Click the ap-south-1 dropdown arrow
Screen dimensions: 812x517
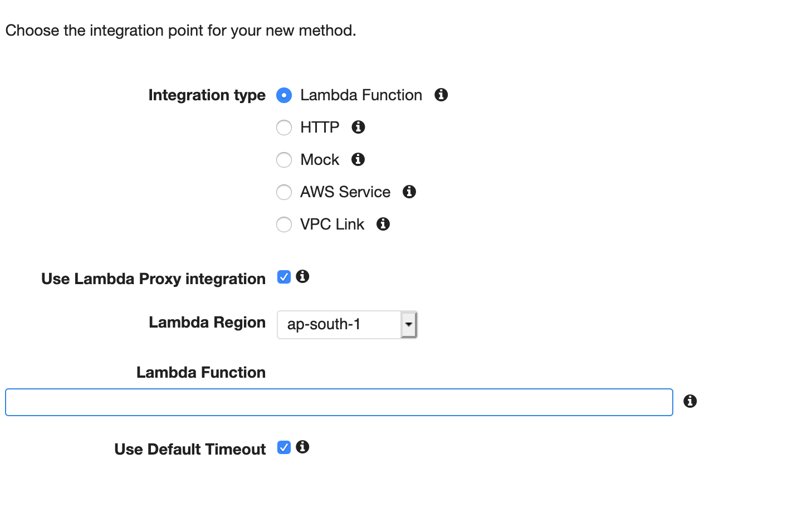coord(409,325)
